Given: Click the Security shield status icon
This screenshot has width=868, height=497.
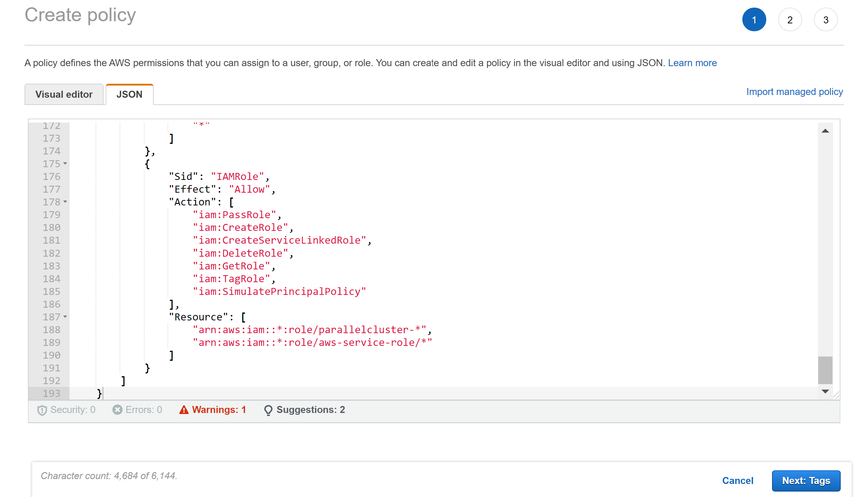Looking at the screenshot, I should coord(42,410).
